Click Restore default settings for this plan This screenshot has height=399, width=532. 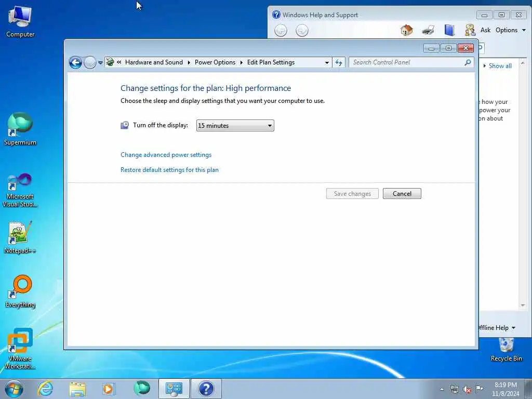pyautogui.click(x=170, y=170)
